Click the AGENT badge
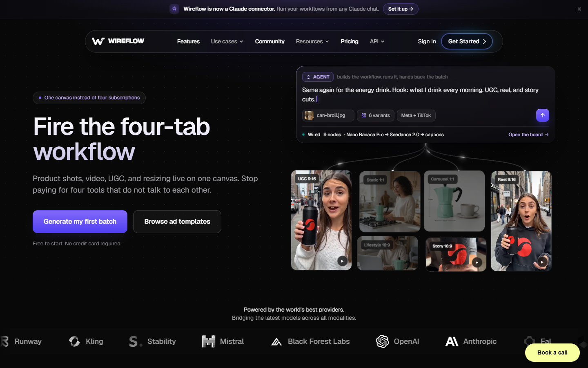 318,77
